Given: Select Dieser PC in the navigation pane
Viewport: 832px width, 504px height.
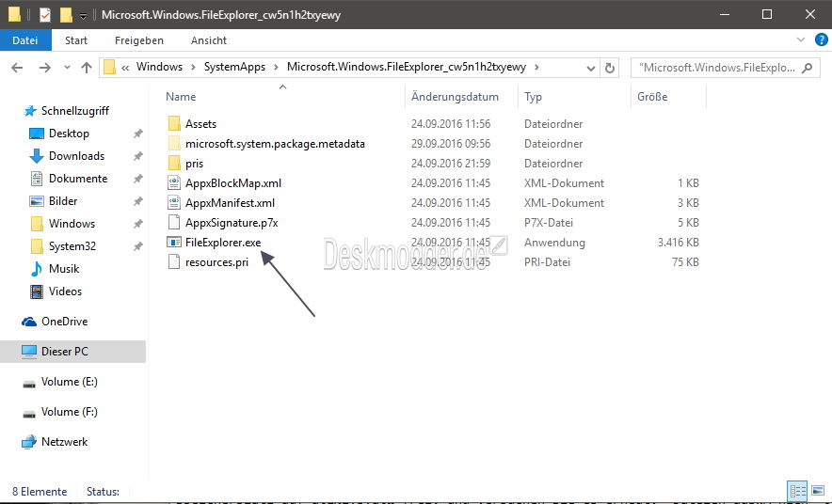Looking at the screenshot, I should pyautogui.click(x=72, y=352).
